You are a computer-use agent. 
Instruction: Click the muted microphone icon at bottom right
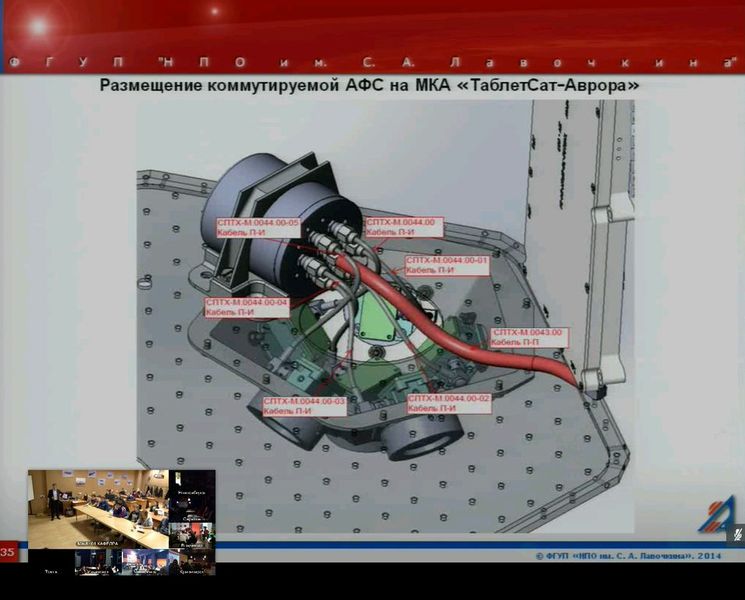(x=737, y=535)
